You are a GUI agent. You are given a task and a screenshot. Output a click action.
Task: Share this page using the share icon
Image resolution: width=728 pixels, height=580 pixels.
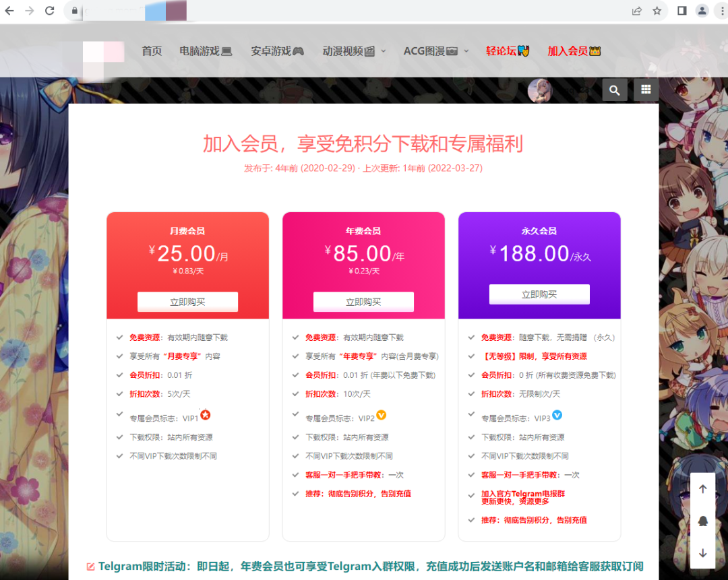point(636,11)
